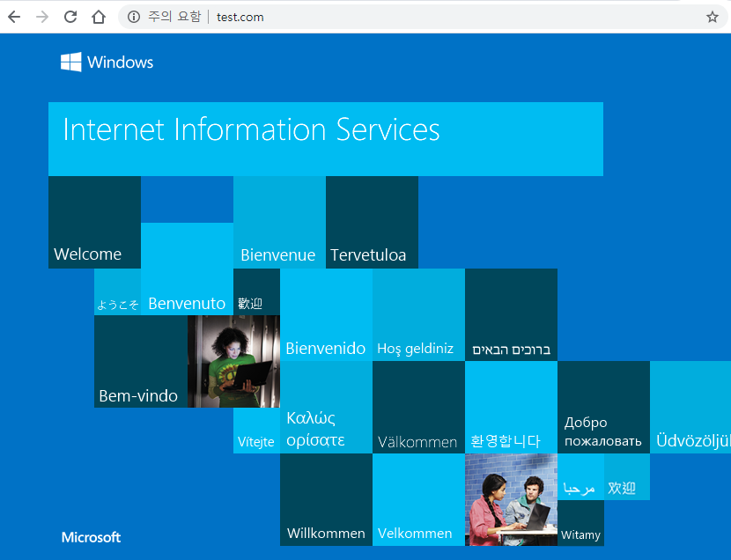The image size is (731, 560).
Task: Click the Benvenuto tile
Action: (x=187, y=269)
